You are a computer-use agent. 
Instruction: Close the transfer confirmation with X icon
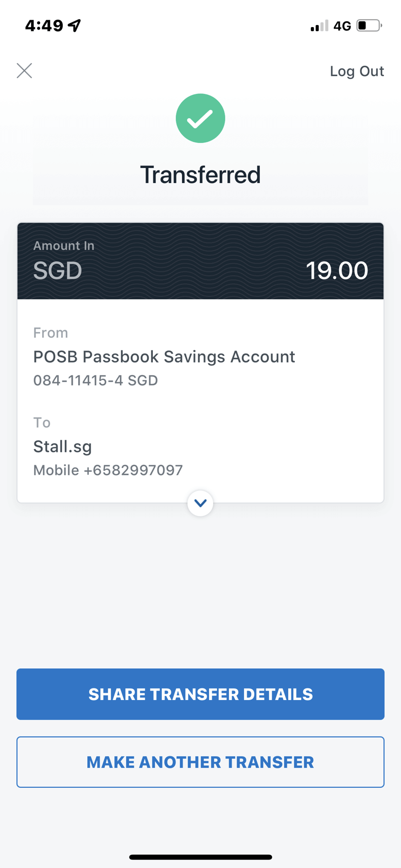click(24, 71)
